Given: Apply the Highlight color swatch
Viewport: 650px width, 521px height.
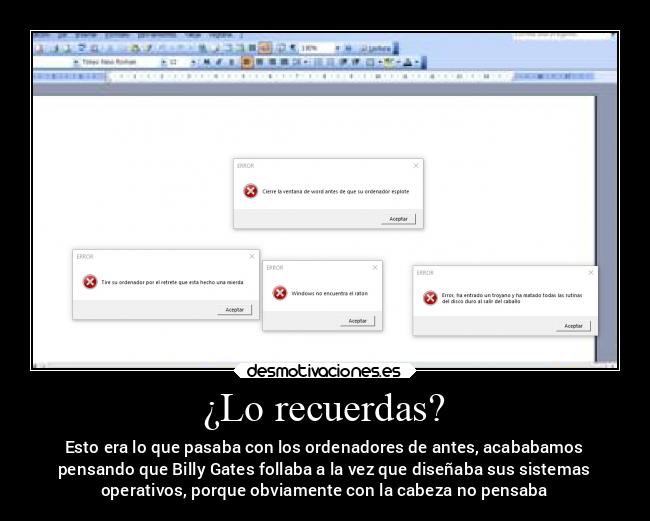Looking at the screenshot, I should pos(388,62).
